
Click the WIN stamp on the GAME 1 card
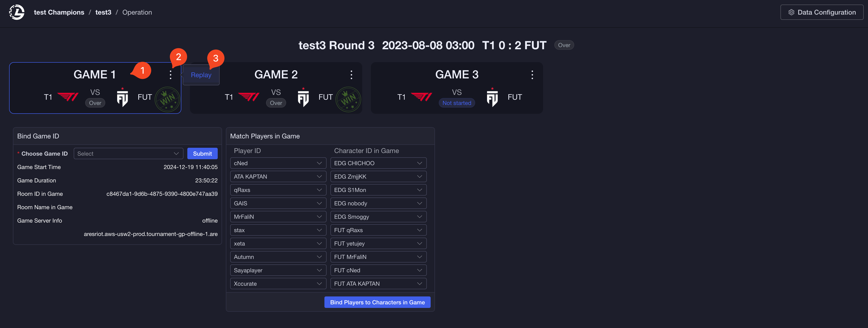(x=167, y=99)
